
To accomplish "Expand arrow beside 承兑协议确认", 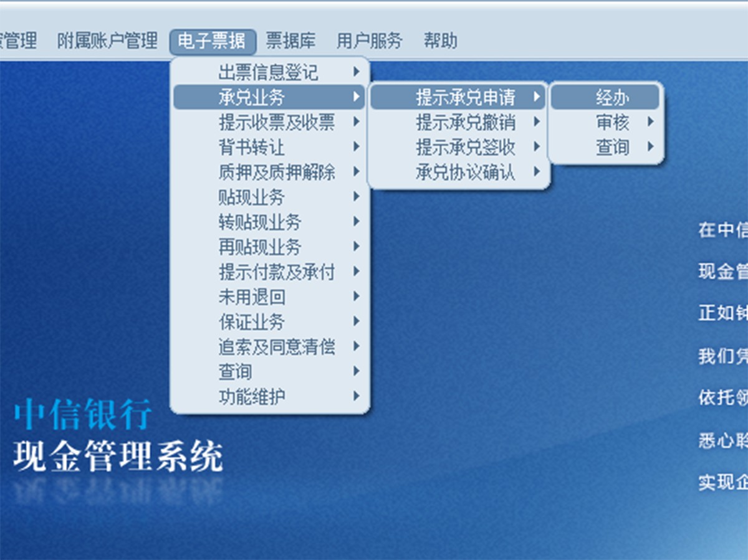I will (x=536, y=171).
